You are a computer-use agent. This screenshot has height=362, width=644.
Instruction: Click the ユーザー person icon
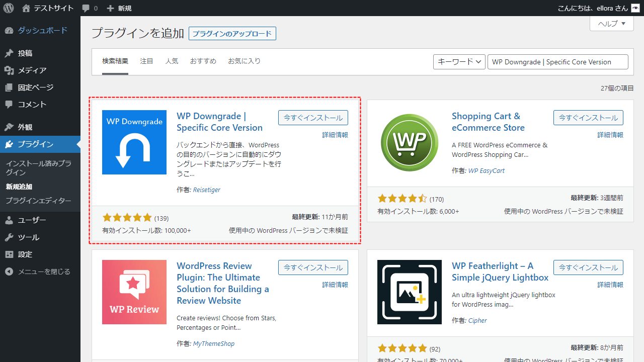(9, 220)
